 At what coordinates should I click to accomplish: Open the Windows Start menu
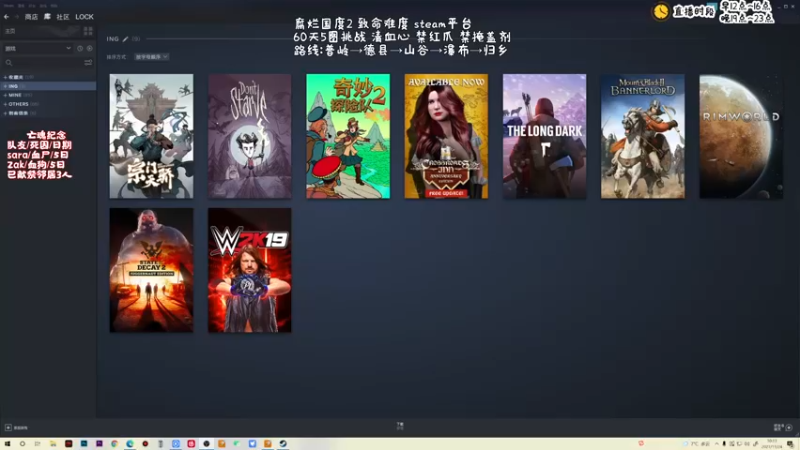click(7, 444)
